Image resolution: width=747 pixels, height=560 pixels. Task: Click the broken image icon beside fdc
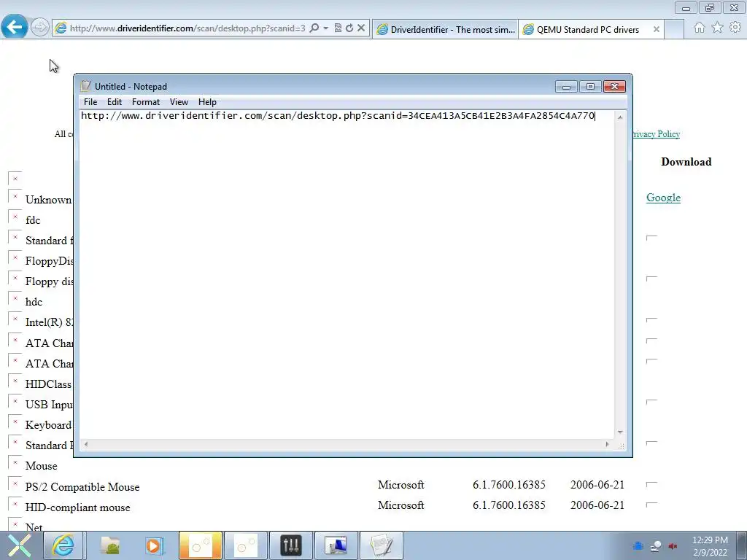point(15,217)
